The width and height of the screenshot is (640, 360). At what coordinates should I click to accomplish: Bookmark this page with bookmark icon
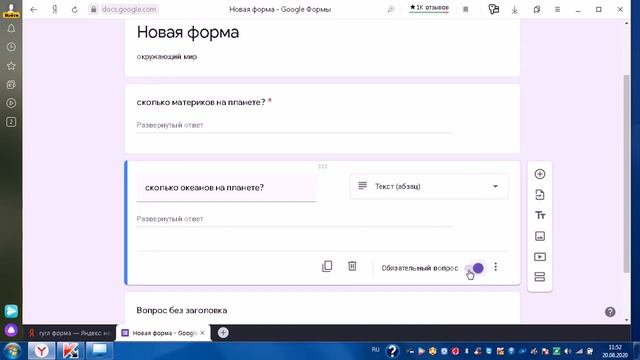point(465,9)
